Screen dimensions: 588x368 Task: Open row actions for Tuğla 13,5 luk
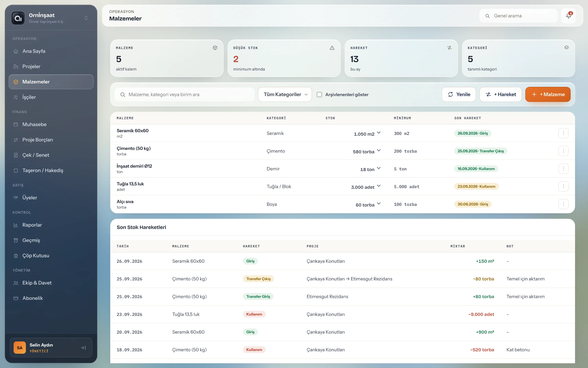pos(563,186)
